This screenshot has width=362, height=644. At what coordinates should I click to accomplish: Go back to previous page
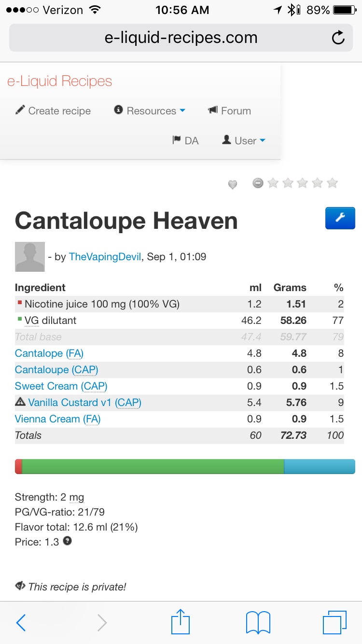[x=21, y=622]
